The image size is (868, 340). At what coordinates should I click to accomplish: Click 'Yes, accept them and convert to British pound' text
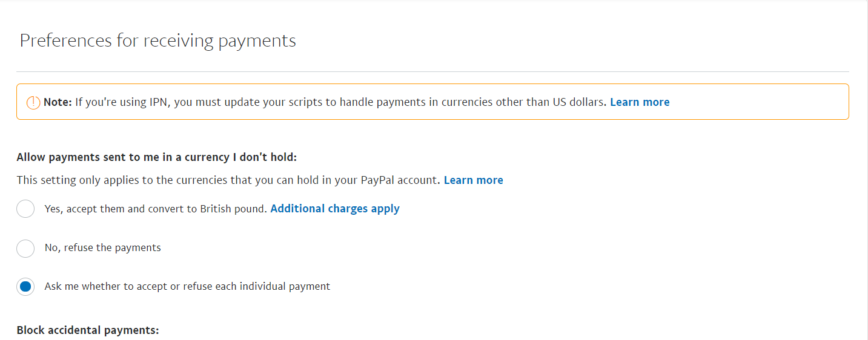point(156,209)
